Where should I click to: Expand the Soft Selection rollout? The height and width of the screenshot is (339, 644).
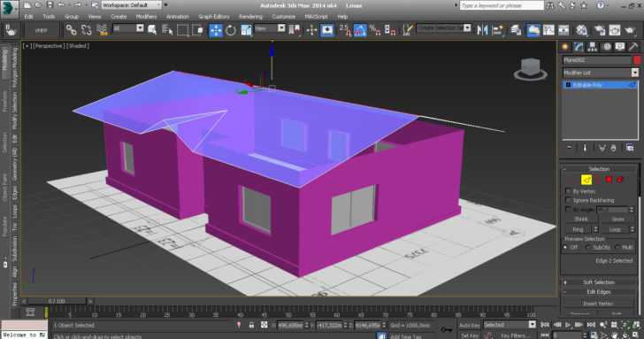[599, 282]
